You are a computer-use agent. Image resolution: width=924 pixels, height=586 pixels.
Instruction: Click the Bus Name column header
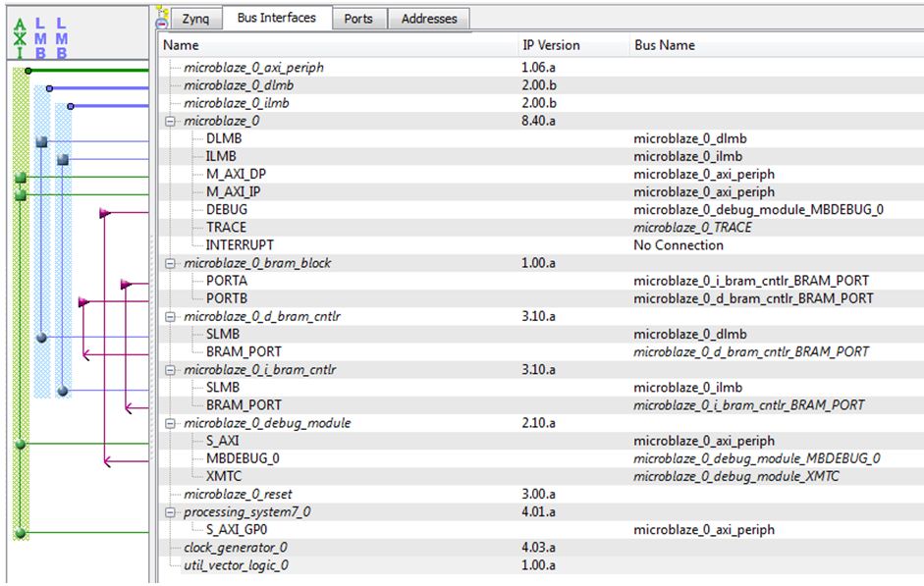point(665,45)
